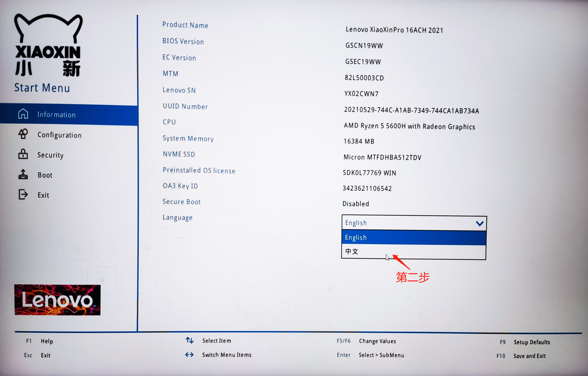
Task: Click the Language combo box showing English
Action: click(x=414, y=223)
